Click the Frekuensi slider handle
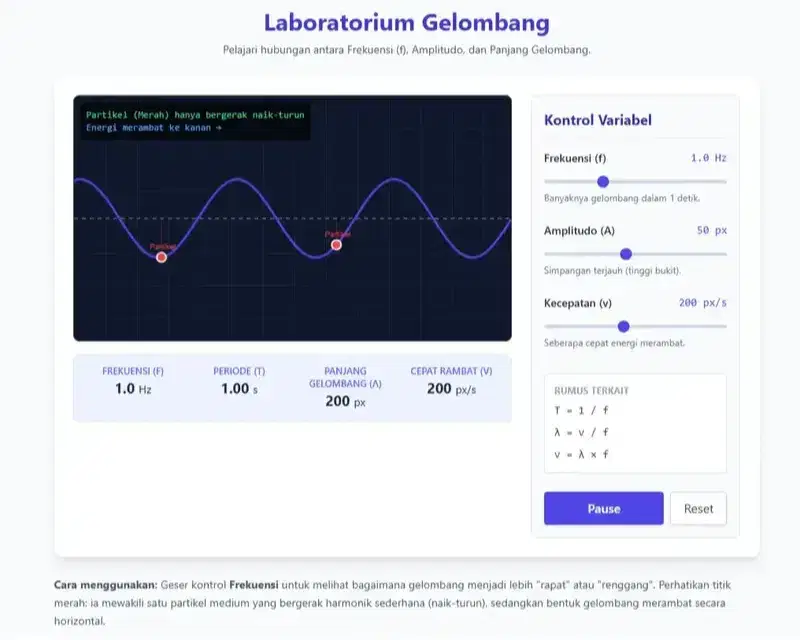The image size is (800, 640). point(603,181)
